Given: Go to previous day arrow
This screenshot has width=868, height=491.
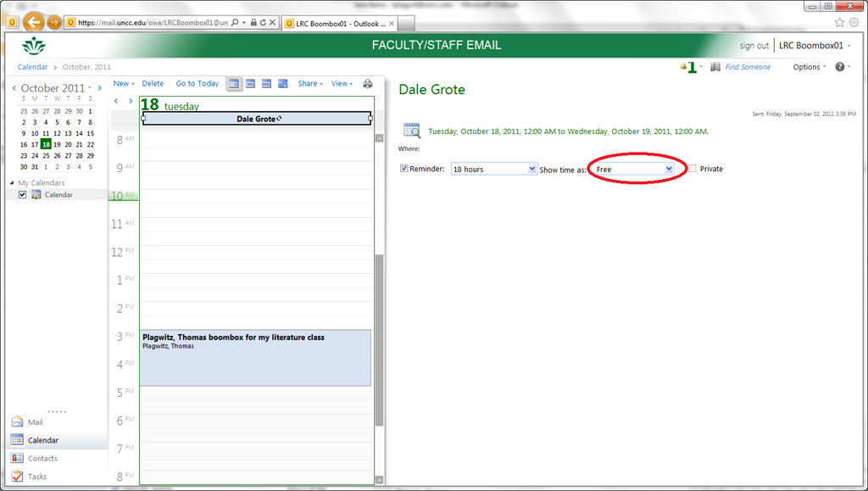Looking at the screenshot, I should point(117,101).
